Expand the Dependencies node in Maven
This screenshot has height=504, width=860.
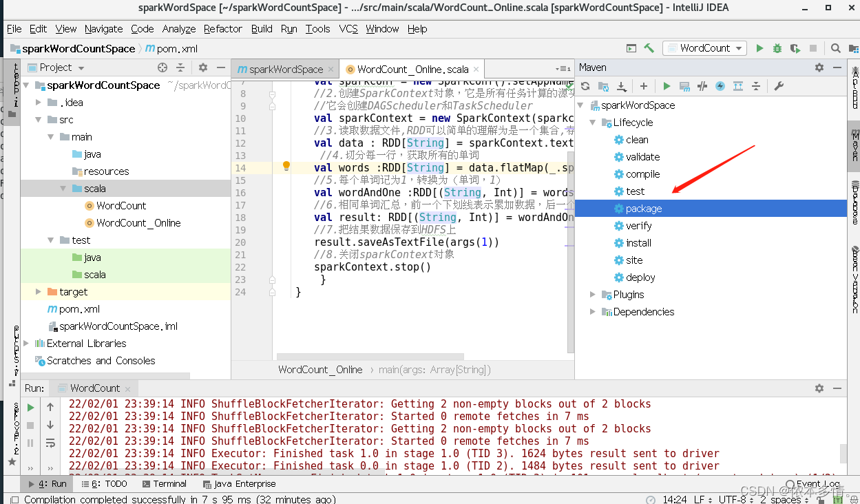coord(593,312)
